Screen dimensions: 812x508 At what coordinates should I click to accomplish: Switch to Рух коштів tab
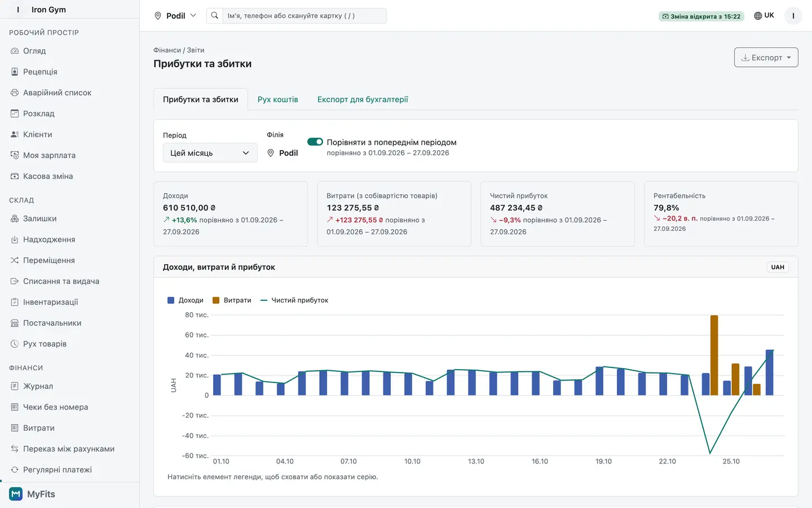278,99
